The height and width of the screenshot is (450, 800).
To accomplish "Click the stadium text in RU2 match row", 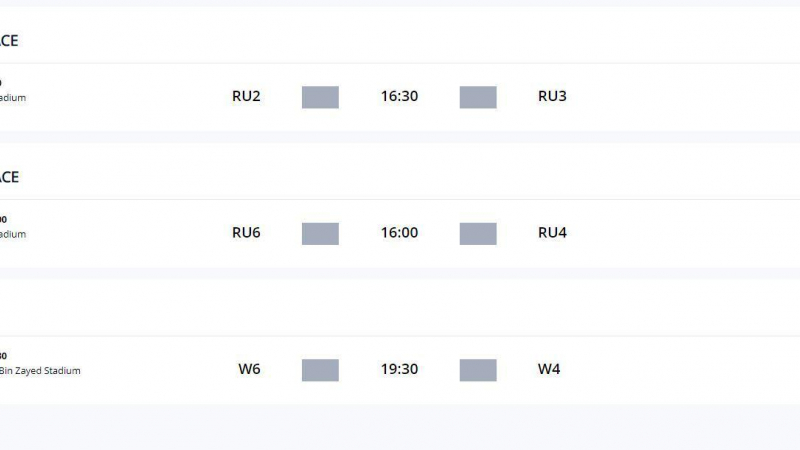I will [x=13, y=98].
